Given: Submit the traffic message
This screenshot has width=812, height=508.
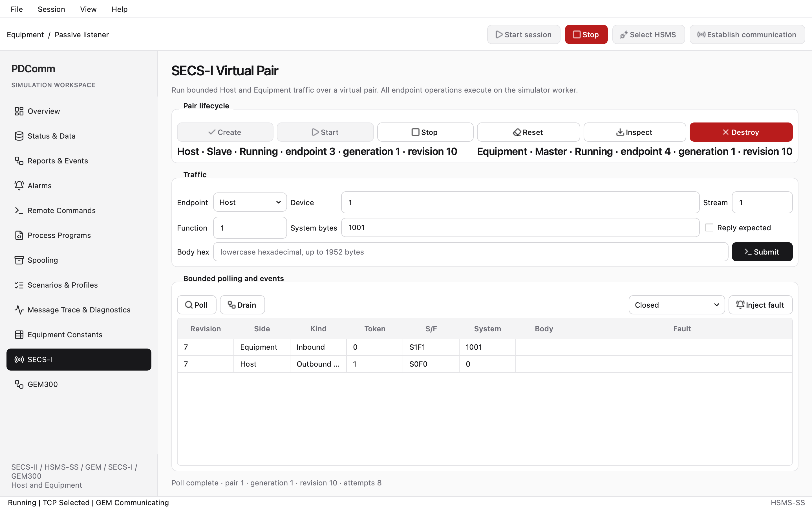Looking at the screenshot, I should (762, 252).
